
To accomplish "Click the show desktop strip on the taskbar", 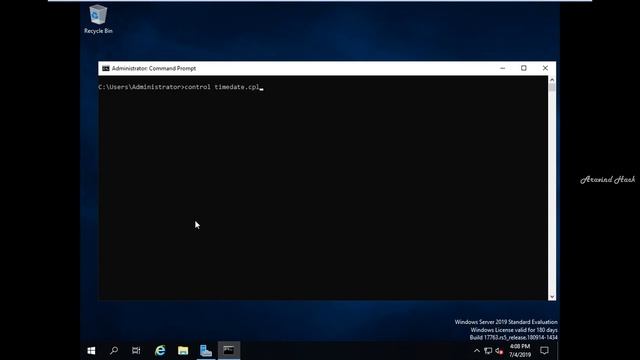I will point(558,351).
